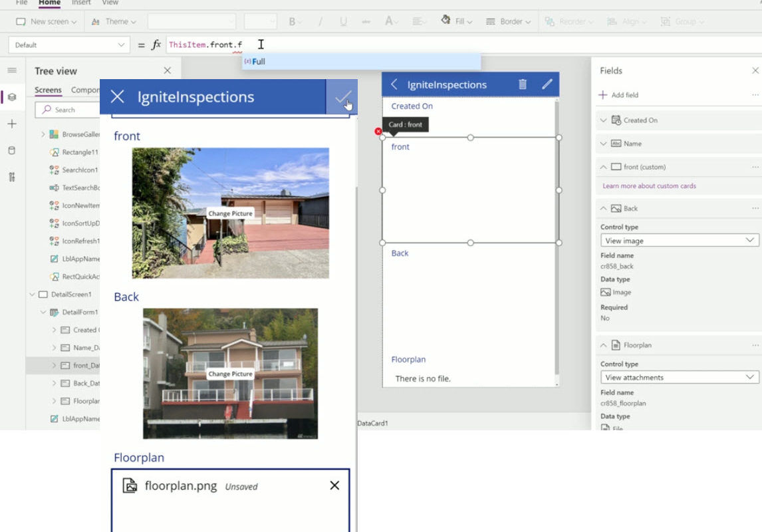Open the View image control type dropdown
This screenshot has height=532, width=762.
680,241
